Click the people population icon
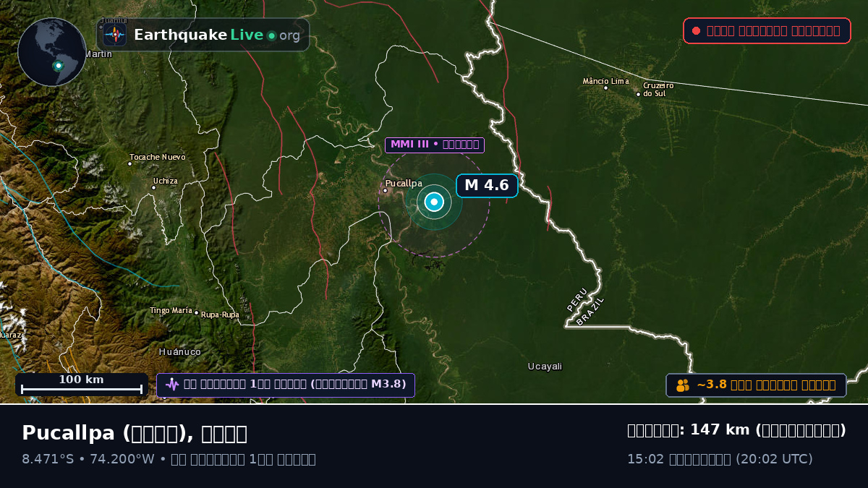Screen dimensions: 868x488 tap(683, 385)
